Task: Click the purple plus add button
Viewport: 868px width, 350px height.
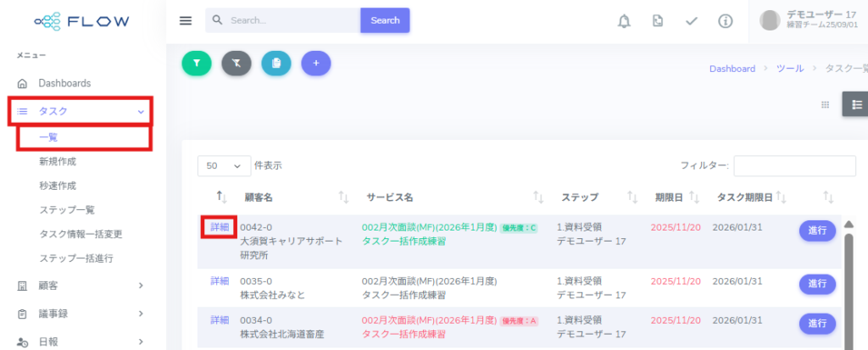Action: click(x=316, y=63)
